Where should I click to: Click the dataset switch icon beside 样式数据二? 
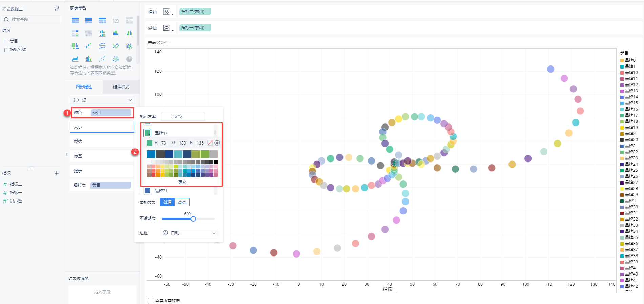[57, 8]
